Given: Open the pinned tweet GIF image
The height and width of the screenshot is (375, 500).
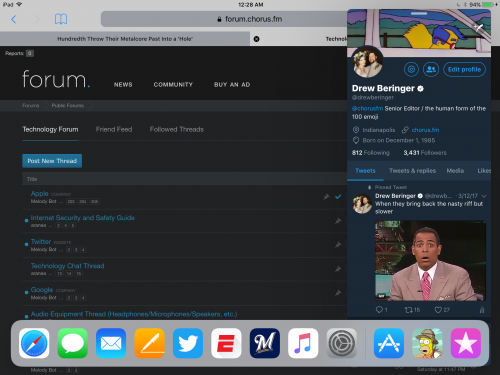Looking at the screenshot, I should (430, 260).
